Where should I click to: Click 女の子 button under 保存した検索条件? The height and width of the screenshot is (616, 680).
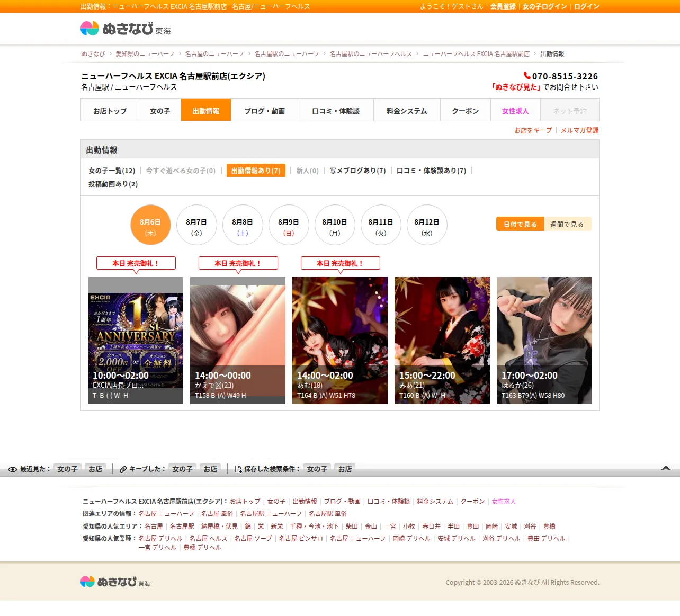[317, 469]
